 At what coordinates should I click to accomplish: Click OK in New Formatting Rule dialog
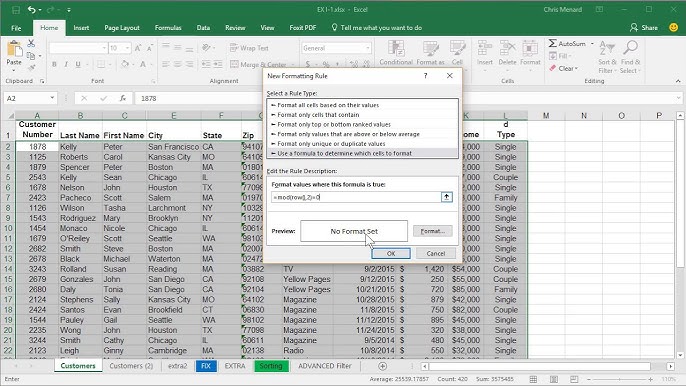(x=391, y=253)
